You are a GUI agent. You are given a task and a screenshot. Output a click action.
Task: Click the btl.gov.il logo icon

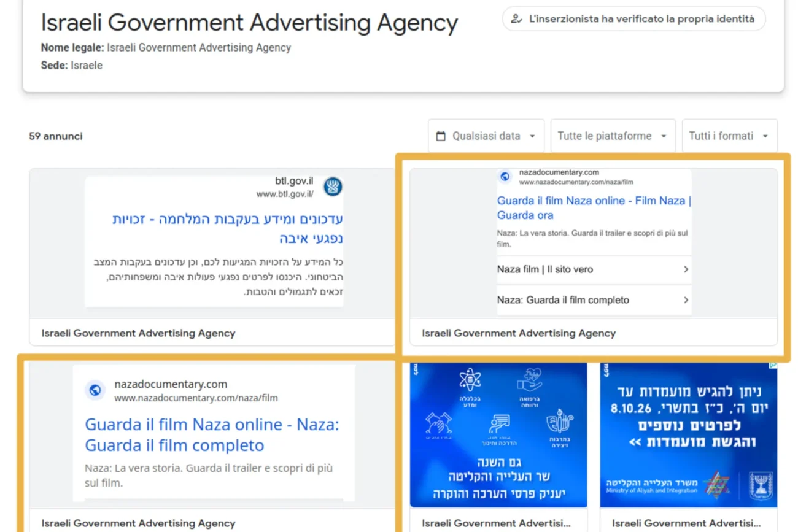pos(333,187)
